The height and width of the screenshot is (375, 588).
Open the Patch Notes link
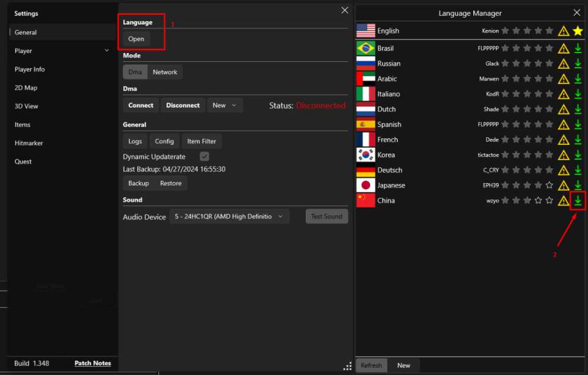coord(92,363)
